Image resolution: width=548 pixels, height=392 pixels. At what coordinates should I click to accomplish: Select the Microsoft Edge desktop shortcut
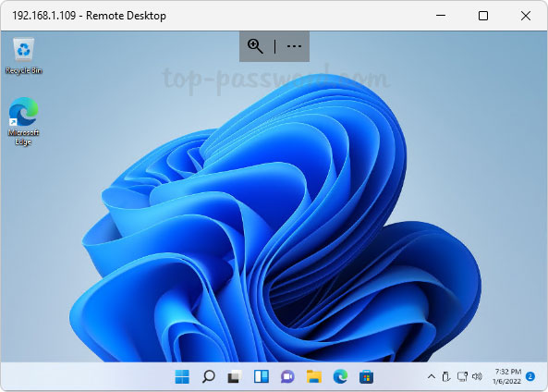(23, 121)
